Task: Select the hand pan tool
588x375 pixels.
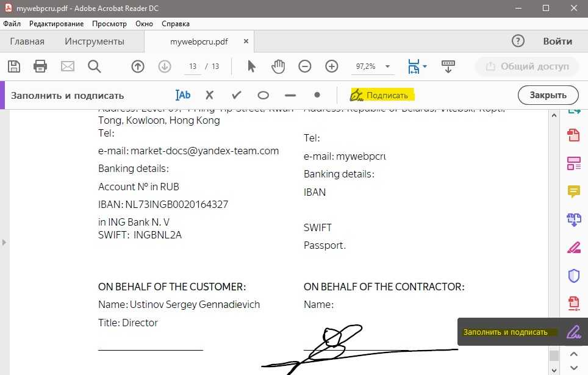Action: coord(278,66)
